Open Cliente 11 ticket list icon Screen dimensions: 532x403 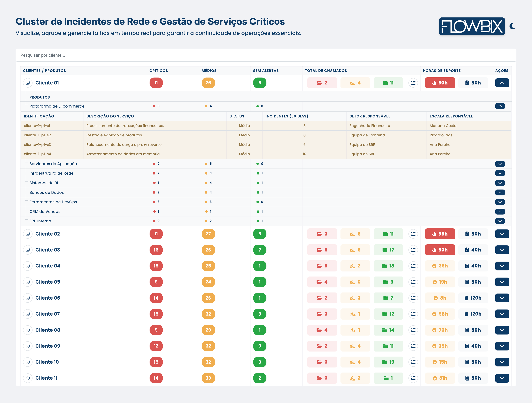pyautogui.click(x=413, y=378)
